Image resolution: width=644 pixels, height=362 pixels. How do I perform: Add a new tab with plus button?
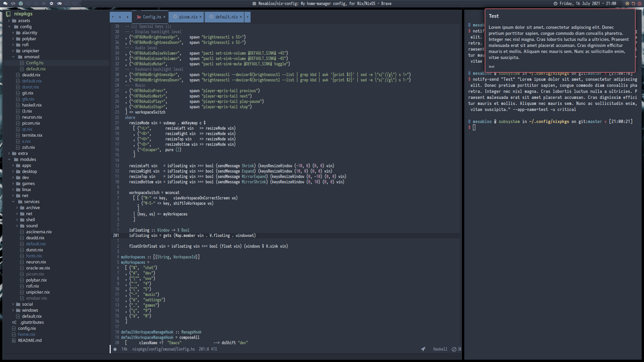[248, 17]
